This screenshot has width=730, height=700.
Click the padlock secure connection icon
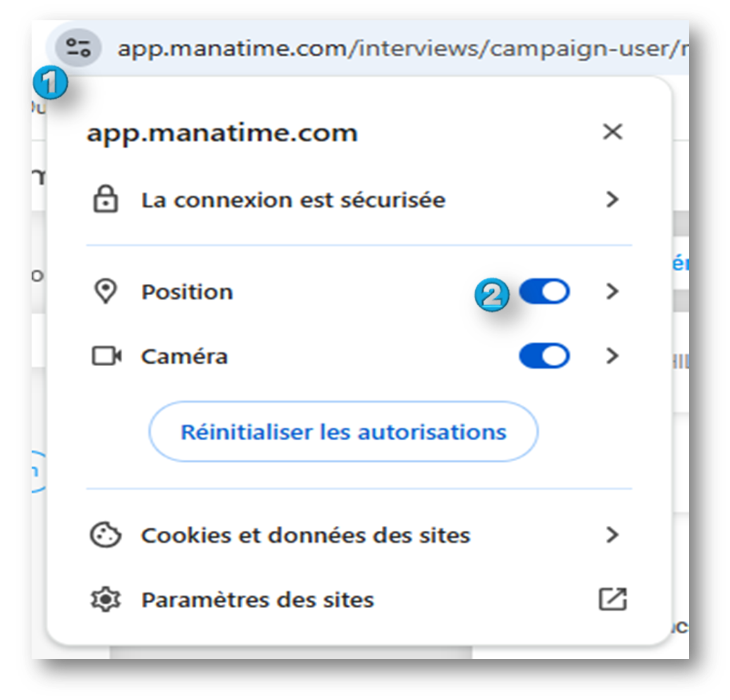click(105, 200)
